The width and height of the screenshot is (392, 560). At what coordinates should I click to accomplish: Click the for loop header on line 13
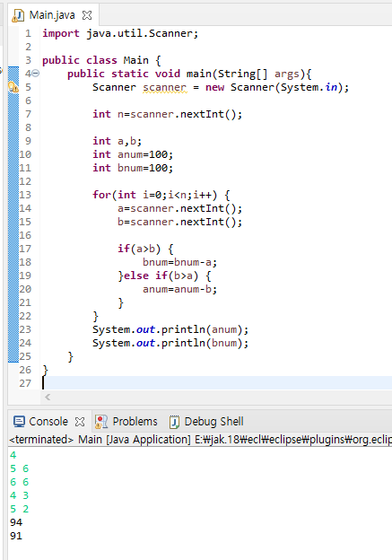coord(161,195)
